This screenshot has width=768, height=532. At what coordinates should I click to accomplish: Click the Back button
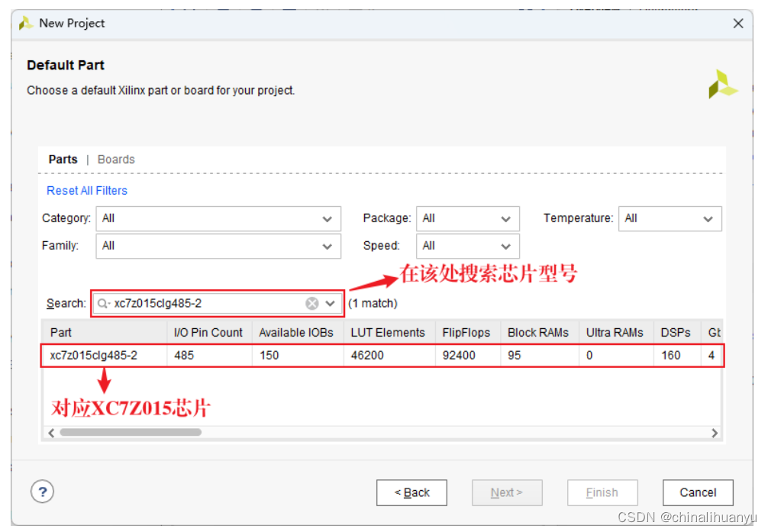[411, 492]
